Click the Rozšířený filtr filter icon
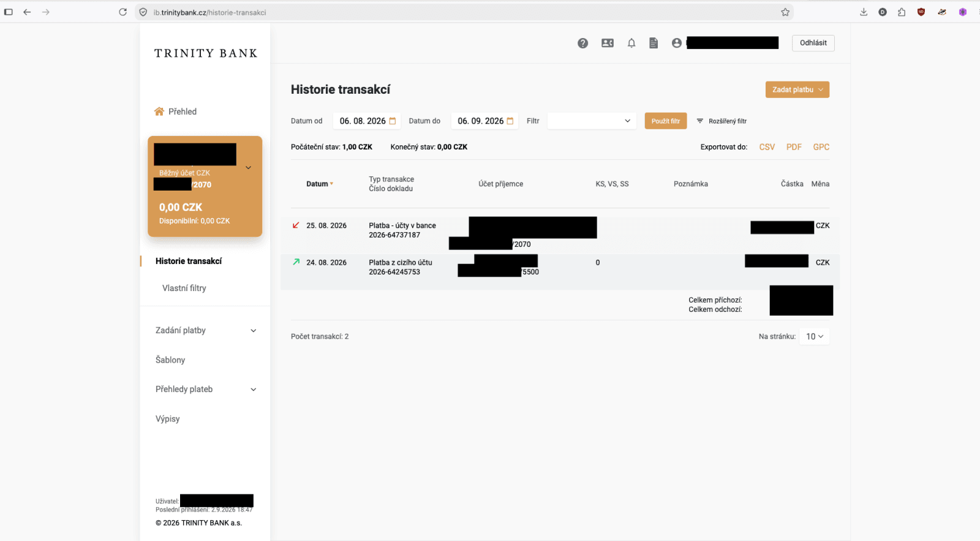This screenshot has height=541, width=980. [700, 121]
